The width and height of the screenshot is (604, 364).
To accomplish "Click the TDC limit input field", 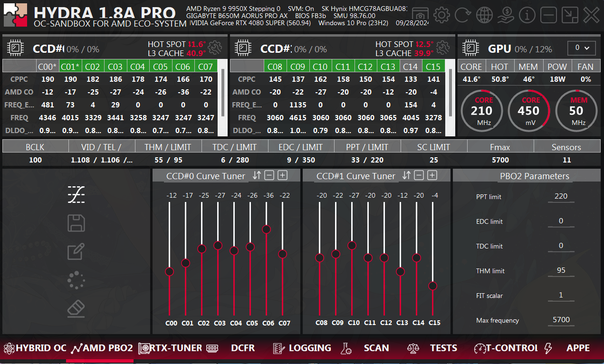I will (x=561, y=246).
